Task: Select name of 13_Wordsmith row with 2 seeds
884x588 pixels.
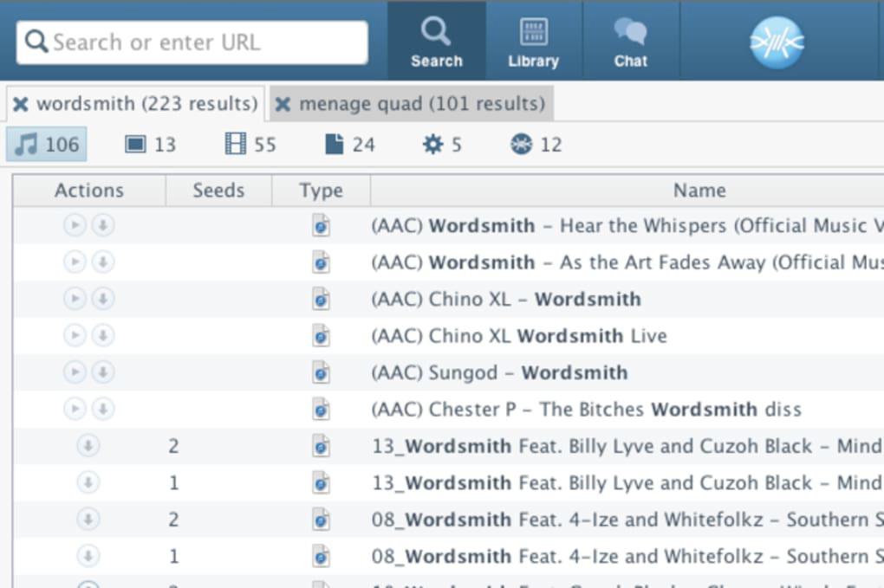Action: 627,446
